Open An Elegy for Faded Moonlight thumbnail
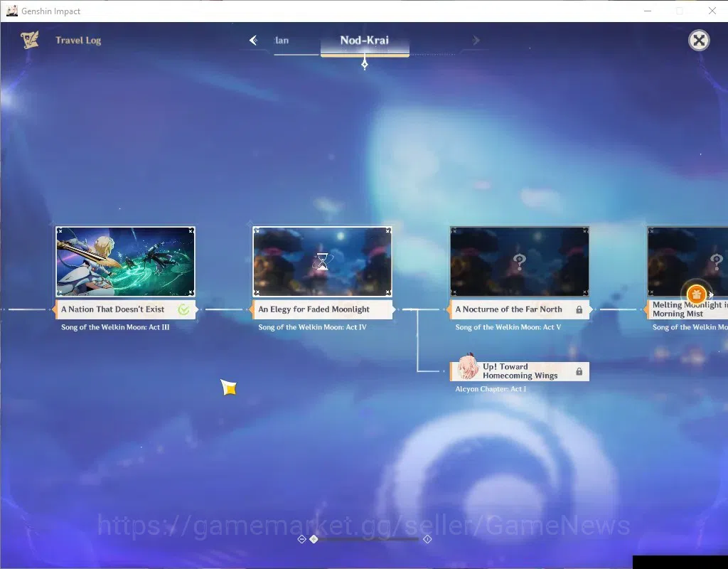 pyautogui.click(x=322, y=262)
